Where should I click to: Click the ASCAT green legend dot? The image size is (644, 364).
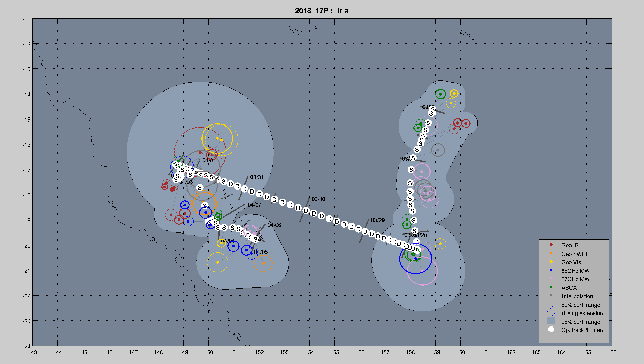(551, 287)
